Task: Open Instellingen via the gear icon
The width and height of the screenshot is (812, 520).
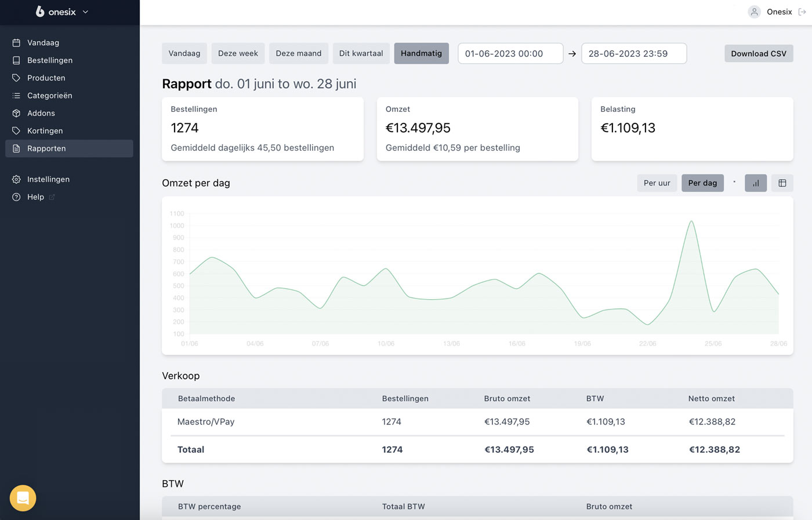Action: pyautogui.click(x=15, y=179)
